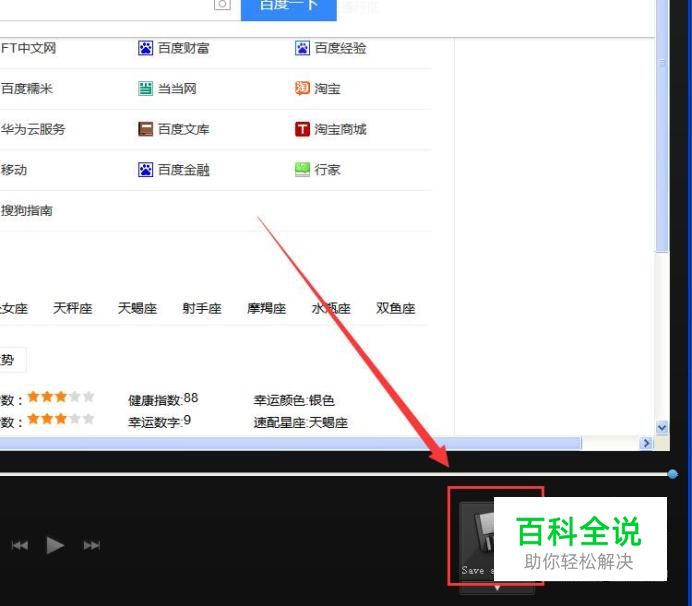Open the 百度金融 link
692x606 pixels.
(x=184, y=169)
